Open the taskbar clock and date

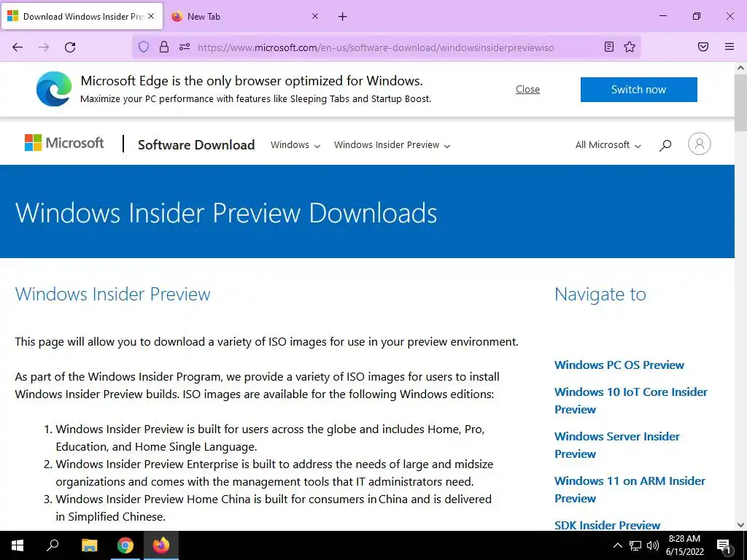point(684,545)
